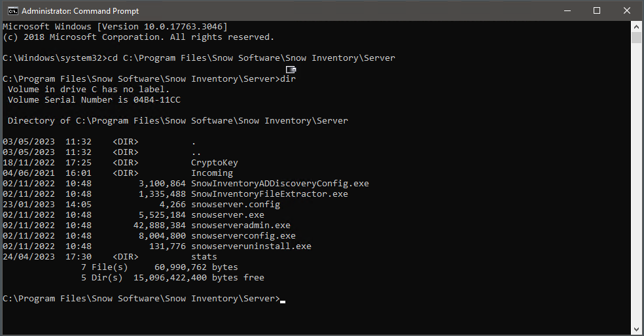644x336 pixels.
Task: Click the 42,888,384 file size value
Action: tap(159, 226)
